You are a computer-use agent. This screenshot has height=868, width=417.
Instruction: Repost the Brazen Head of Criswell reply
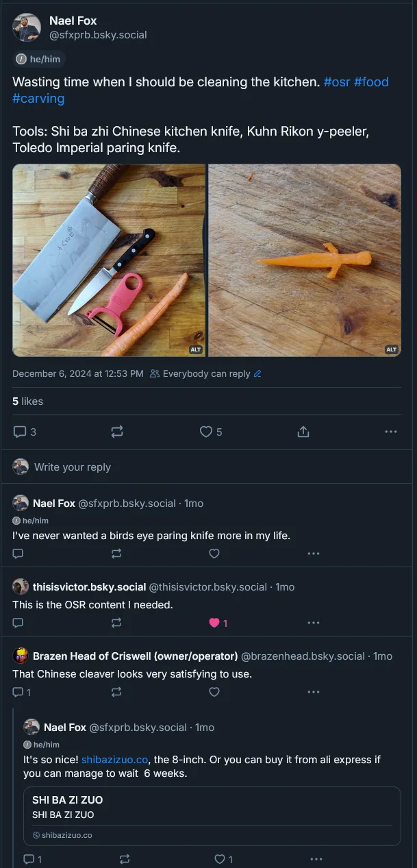116,692
